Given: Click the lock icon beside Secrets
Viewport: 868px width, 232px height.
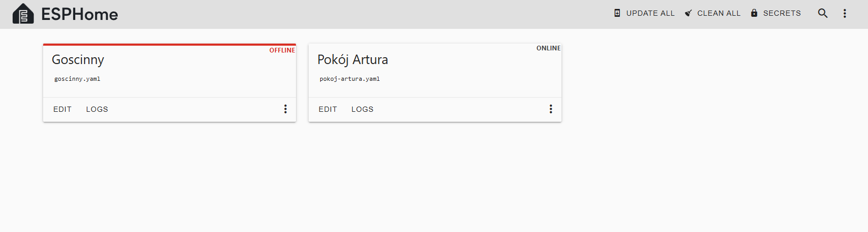Looking at the screenshot, I should 754,13.
